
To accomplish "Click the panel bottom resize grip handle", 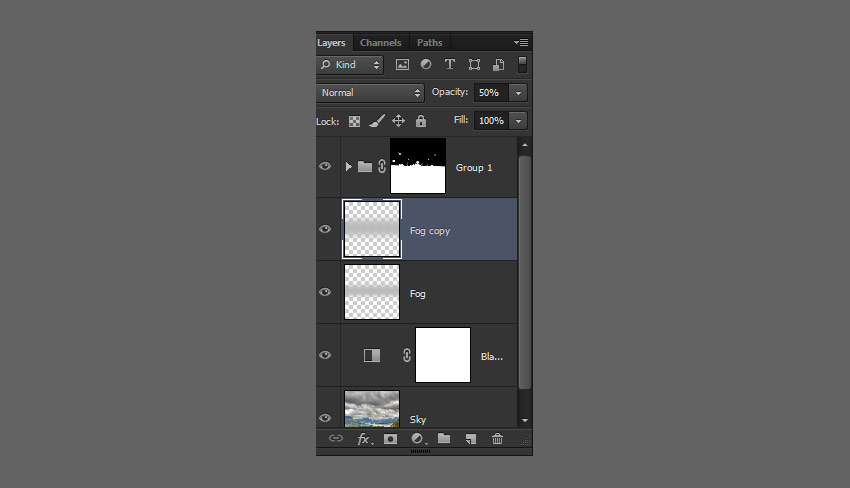I will [421, 451].
